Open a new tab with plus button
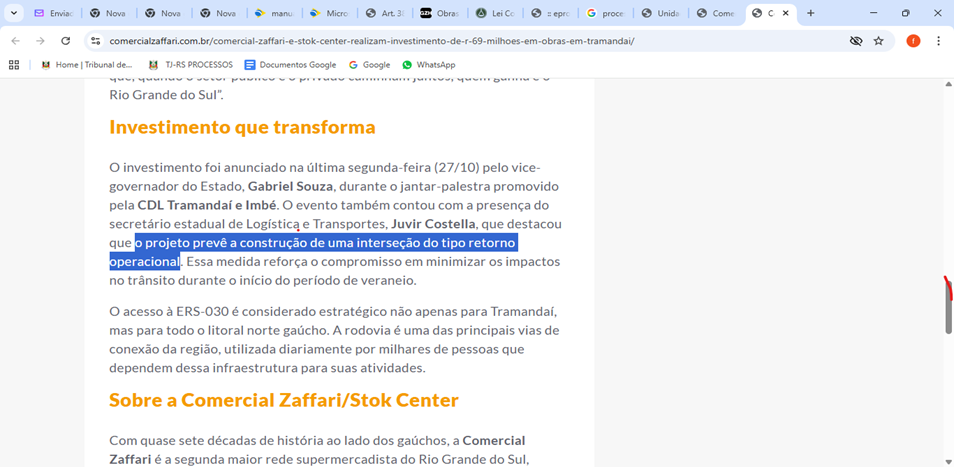Image resolution: width=954 pixels, height=467 pixels. pyautogui.click(x=810, y=13)
